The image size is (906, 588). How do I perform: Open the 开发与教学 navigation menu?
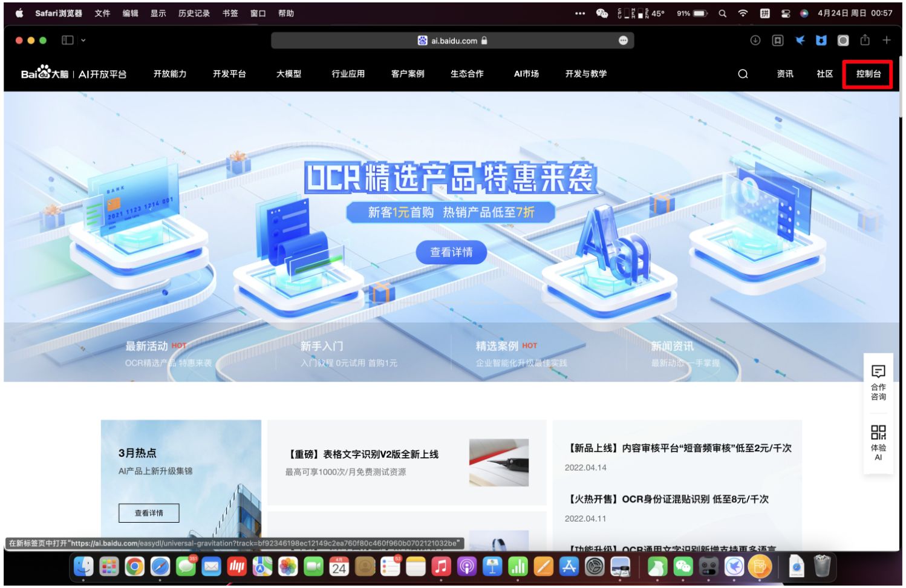586,74
